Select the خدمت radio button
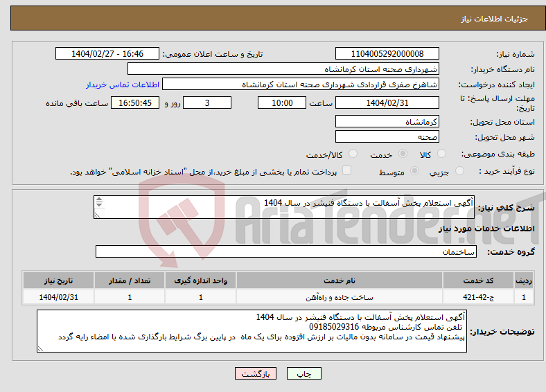Image resolution: width=546 pixels, height=392 pixels. pos(403,154)
